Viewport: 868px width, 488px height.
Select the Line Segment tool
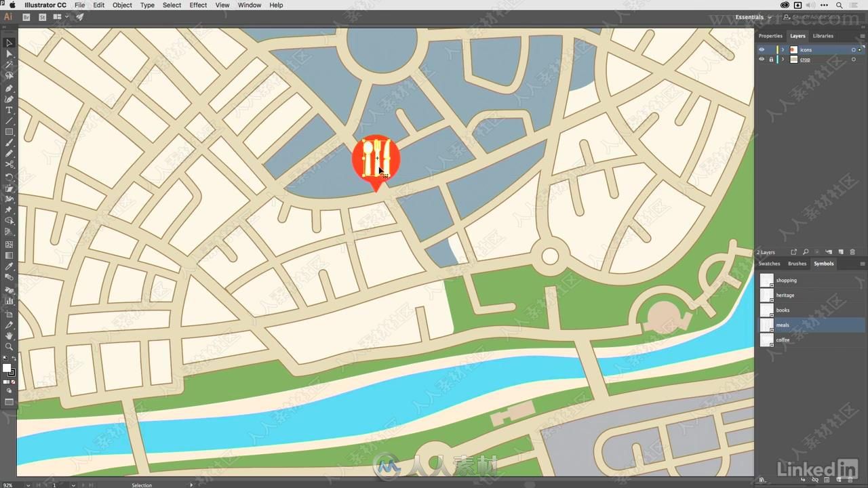pyautogui.click(x=9, y=121)
